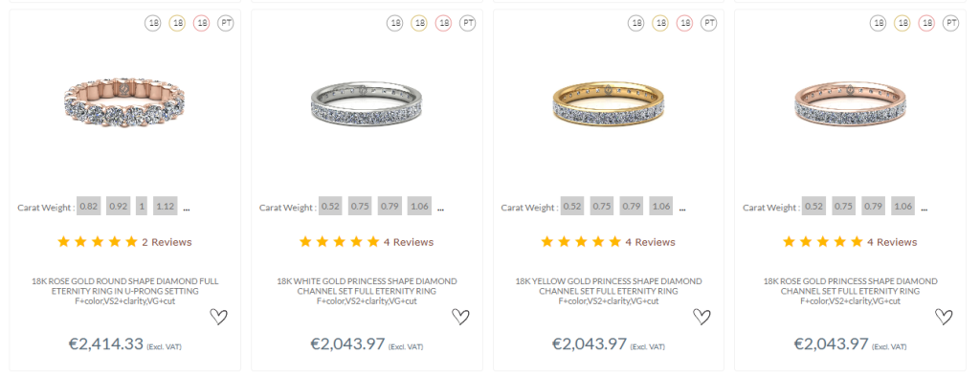
Task: Select 0.82 carat weight on U-prong ring
Action: point(89,207)
